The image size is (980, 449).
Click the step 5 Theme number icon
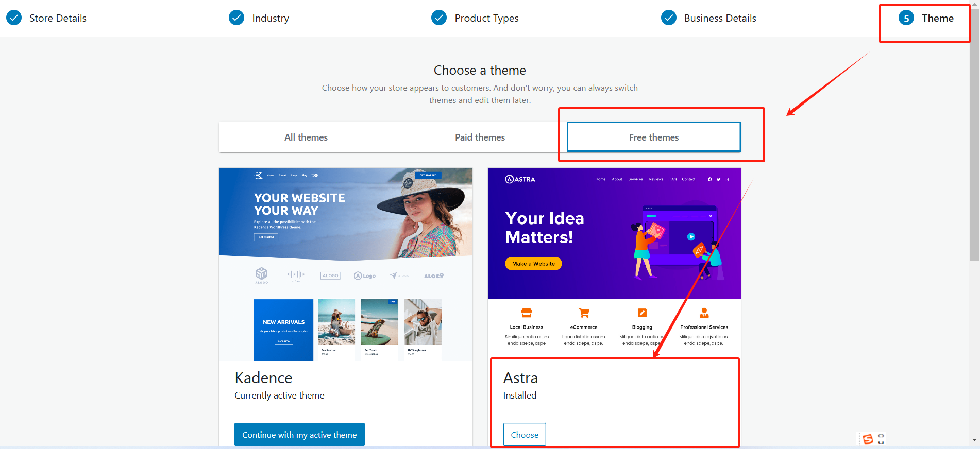(x=906, y=18)
